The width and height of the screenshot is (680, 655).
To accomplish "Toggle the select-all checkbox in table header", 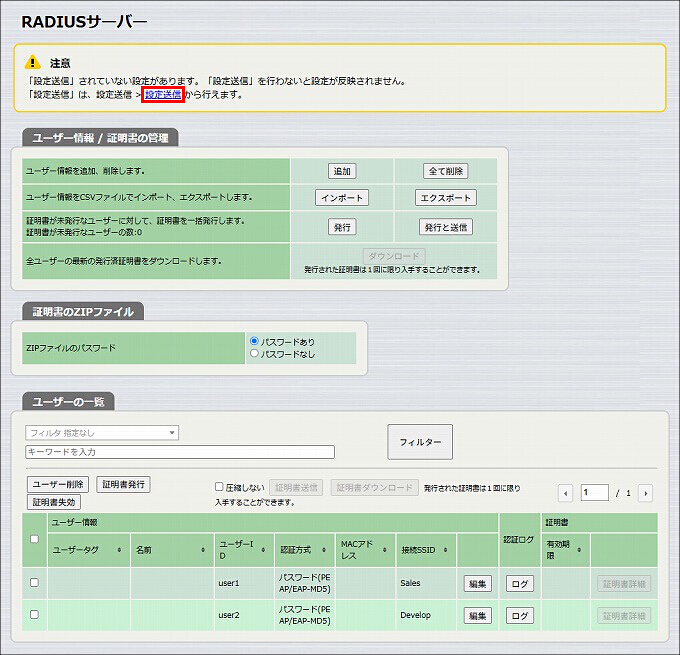I will (x=34, y=539).
